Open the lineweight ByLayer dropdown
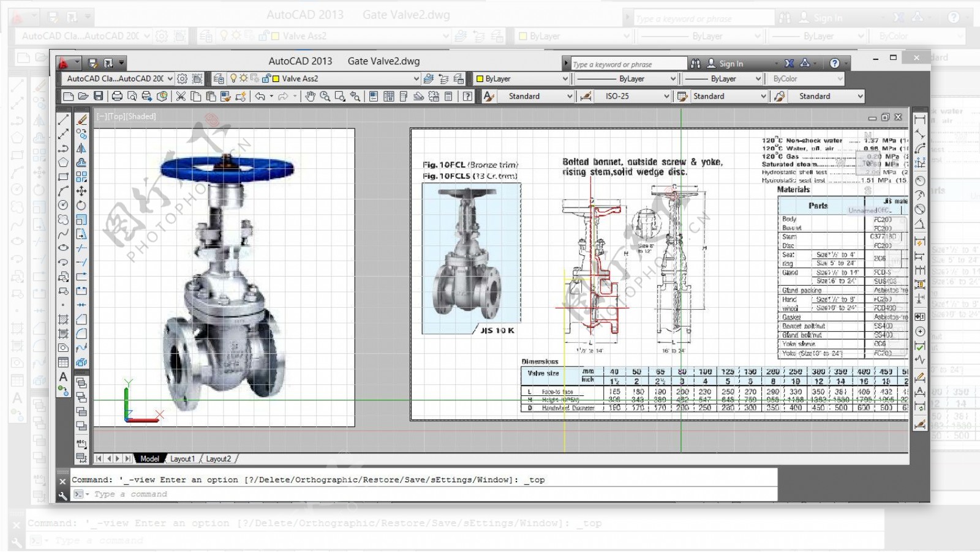 coord(758,78)
